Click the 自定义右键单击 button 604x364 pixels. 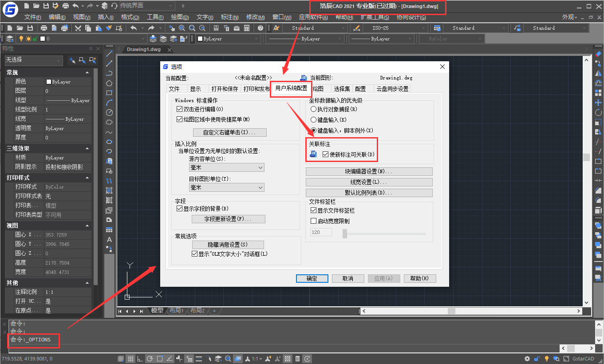click(229, 132)
